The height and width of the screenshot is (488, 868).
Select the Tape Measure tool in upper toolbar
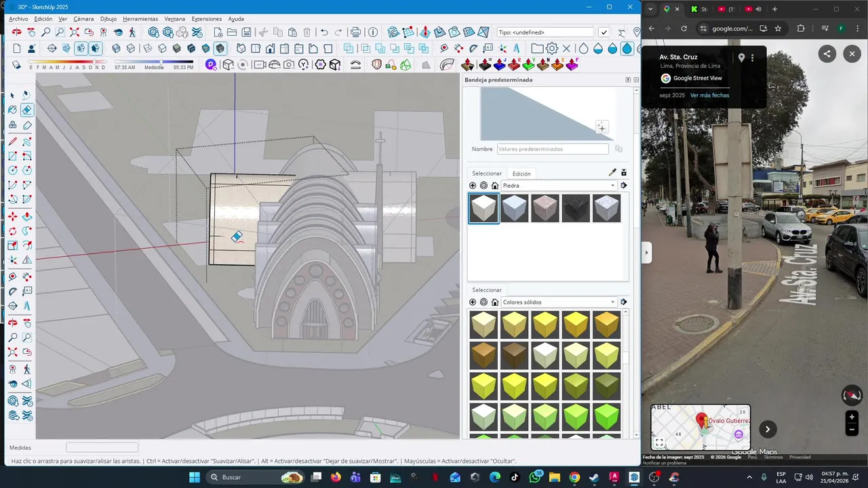[x=444, y=48]
